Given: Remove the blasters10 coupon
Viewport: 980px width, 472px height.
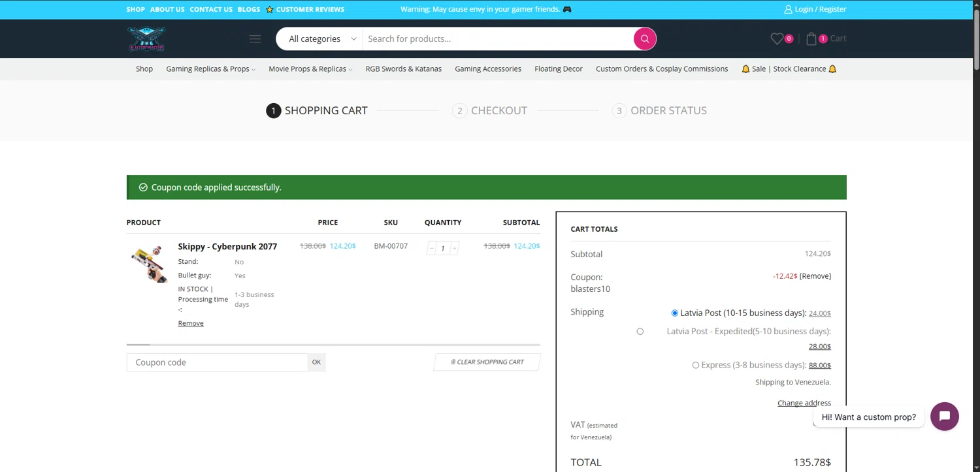Looking at the screenshot, I should (815, 276).
